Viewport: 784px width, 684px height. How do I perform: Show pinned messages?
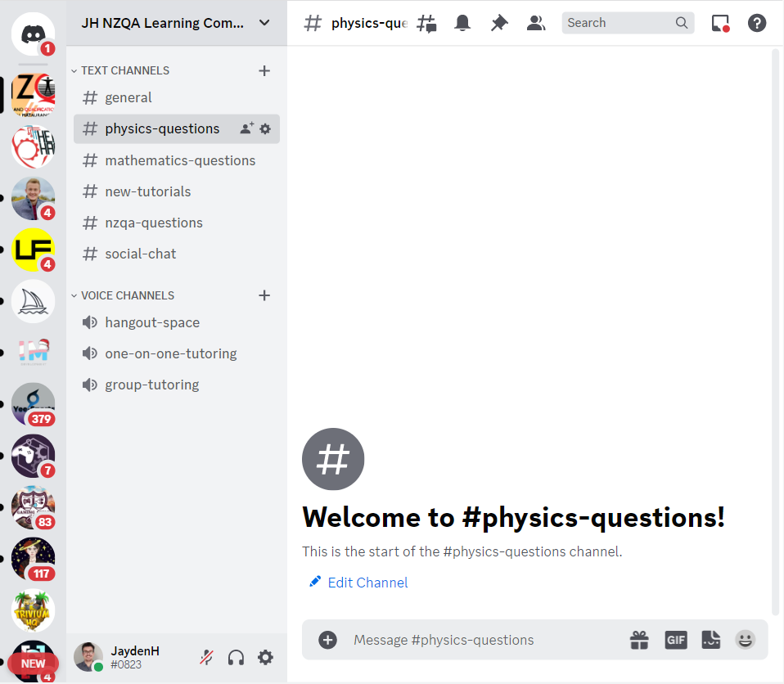tap(499, 23)
